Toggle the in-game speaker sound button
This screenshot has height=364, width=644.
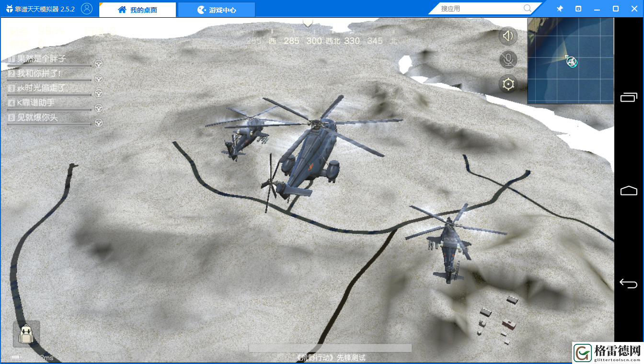tap(508, 36)
